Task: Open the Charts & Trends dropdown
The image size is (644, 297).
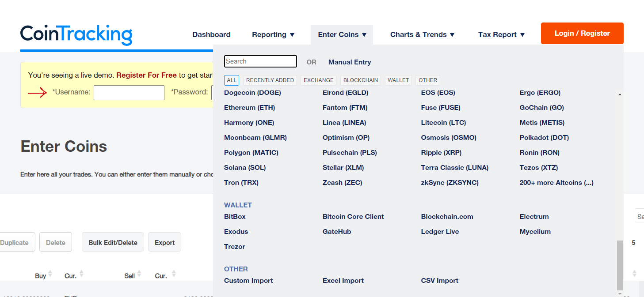Action: click(423, 34)
